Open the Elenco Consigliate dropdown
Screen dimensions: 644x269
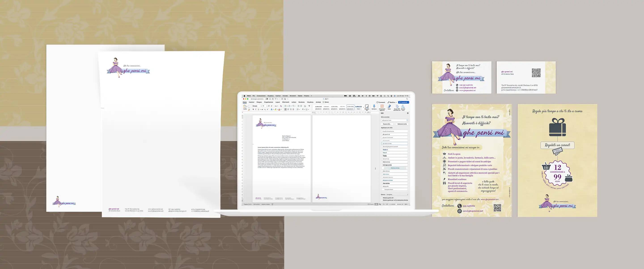click(x=397, y=195)
